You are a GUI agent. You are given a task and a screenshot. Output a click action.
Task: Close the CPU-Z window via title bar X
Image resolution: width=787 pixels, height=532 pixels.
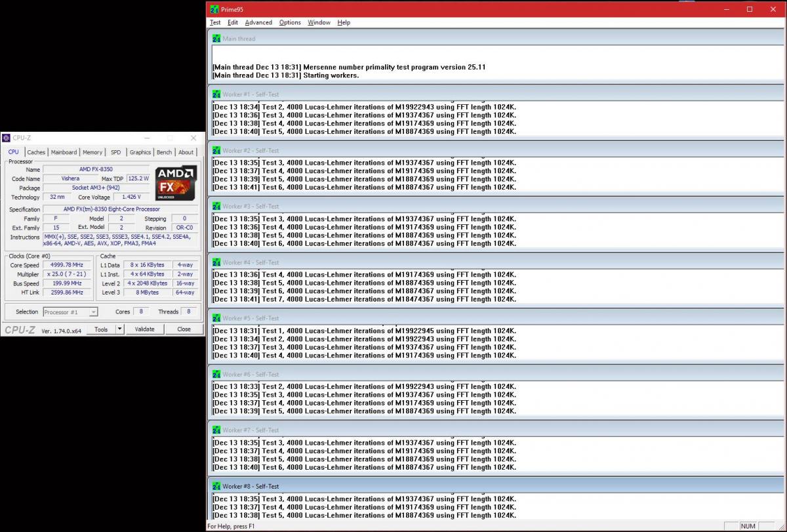[193, 138]
